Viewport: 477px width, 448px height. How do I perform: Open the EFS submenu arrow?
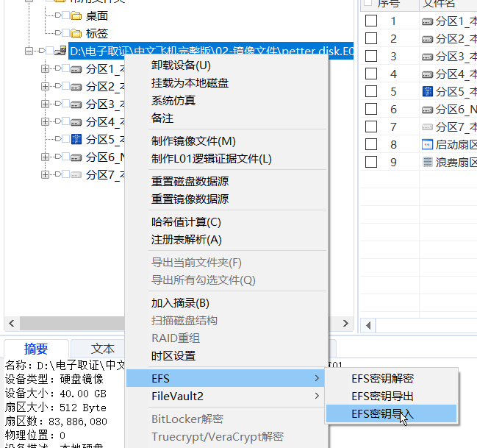pos(317,378)
